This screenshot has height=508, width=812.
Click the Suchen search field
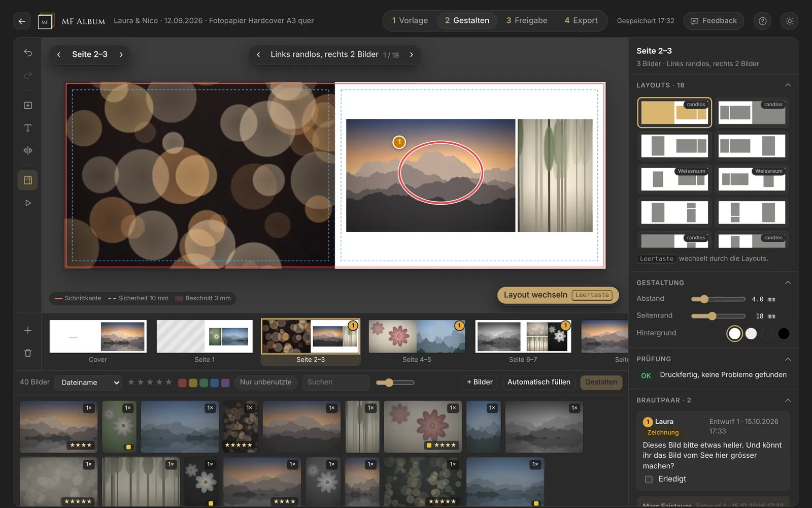tap(335, 382)
